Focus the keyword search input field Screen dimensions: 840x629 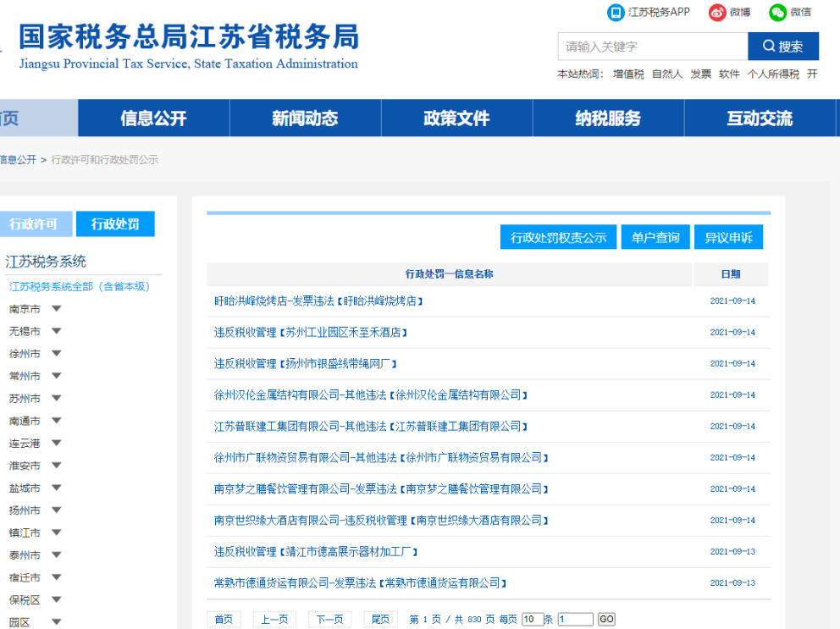pos(652,47)
